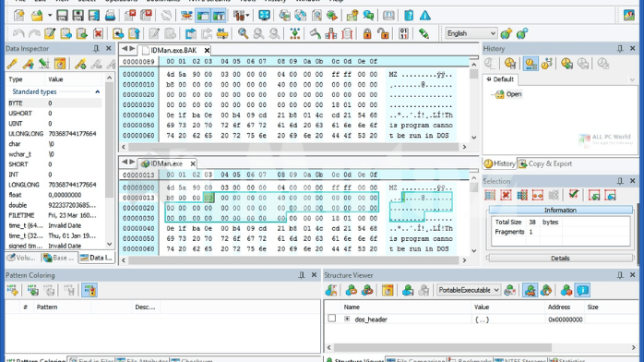Check the dos_header checkbox

tap(332, 319)
